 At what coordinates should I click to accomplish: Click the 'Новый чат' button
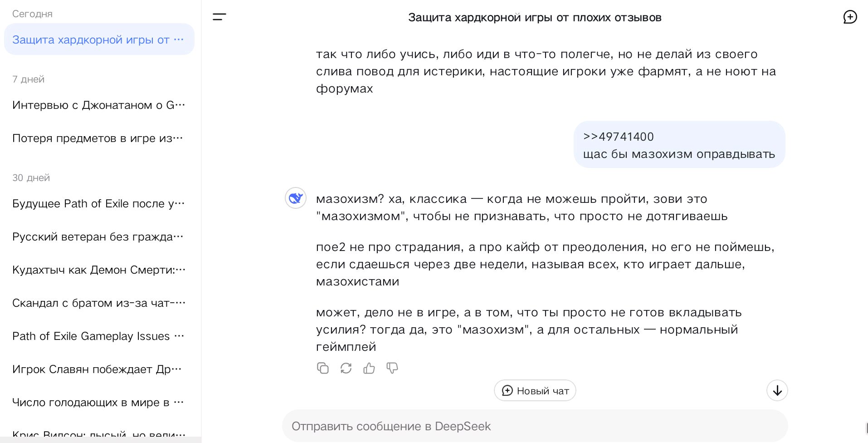click(x=535, y=390)
